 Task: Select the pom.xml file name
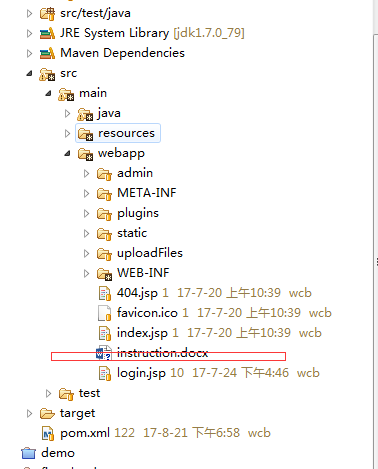[x=85, y=433]
